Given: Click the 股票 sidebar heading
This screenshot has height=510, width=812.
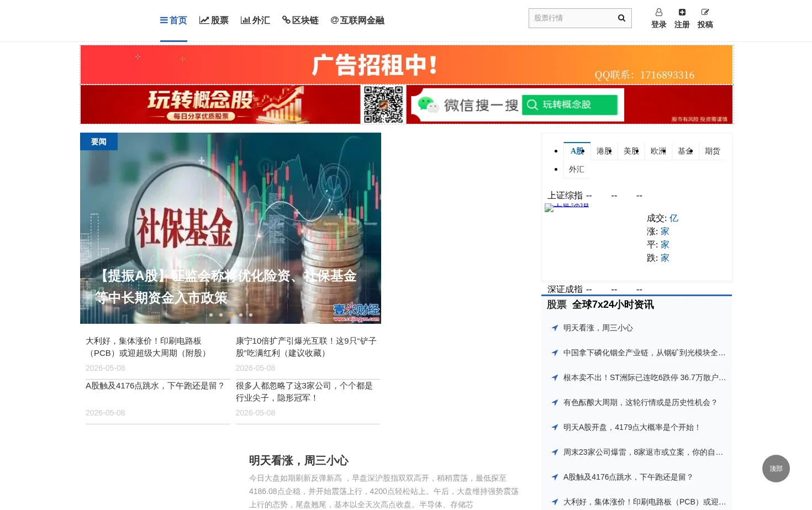Looking at the screenshot, I should pyautogui.click(x=557, y=304).
